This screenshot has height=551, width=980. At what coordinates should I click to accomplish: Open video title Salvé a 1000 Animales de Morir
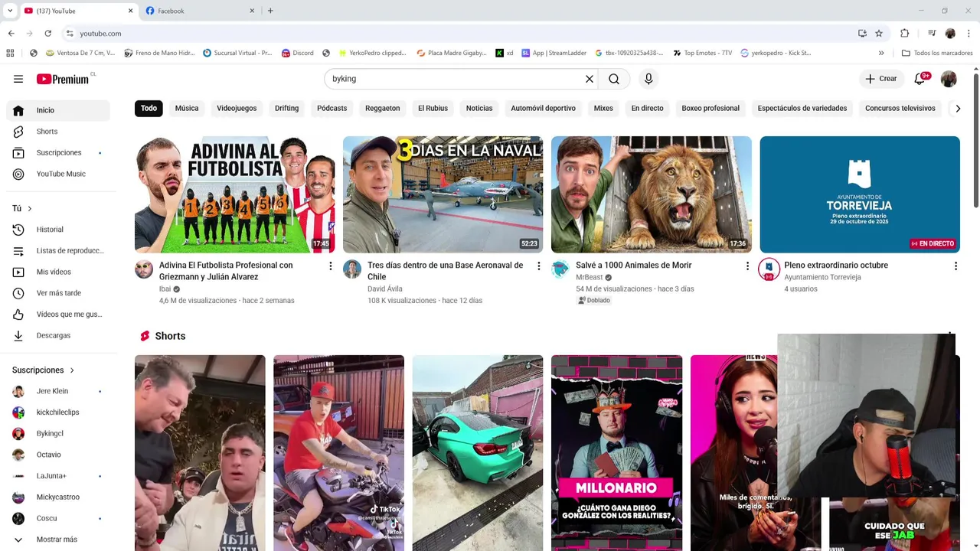[634, 266]
